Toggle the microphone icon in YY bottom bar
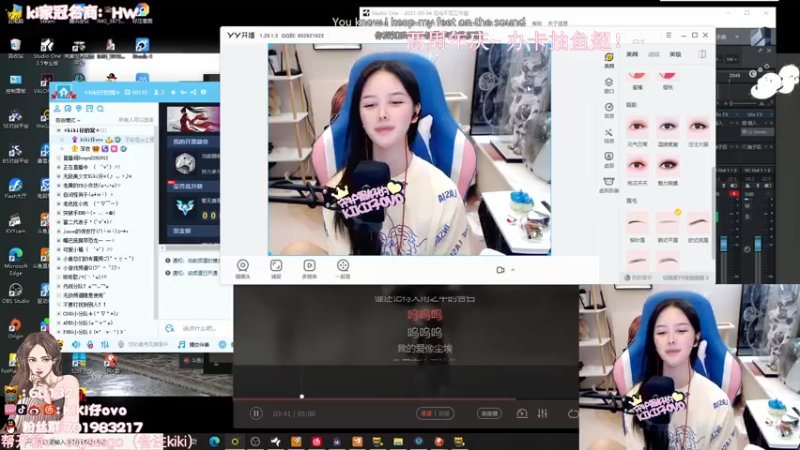Image resolution: width=800 pixels, height=450 pixels. [90, 344]
